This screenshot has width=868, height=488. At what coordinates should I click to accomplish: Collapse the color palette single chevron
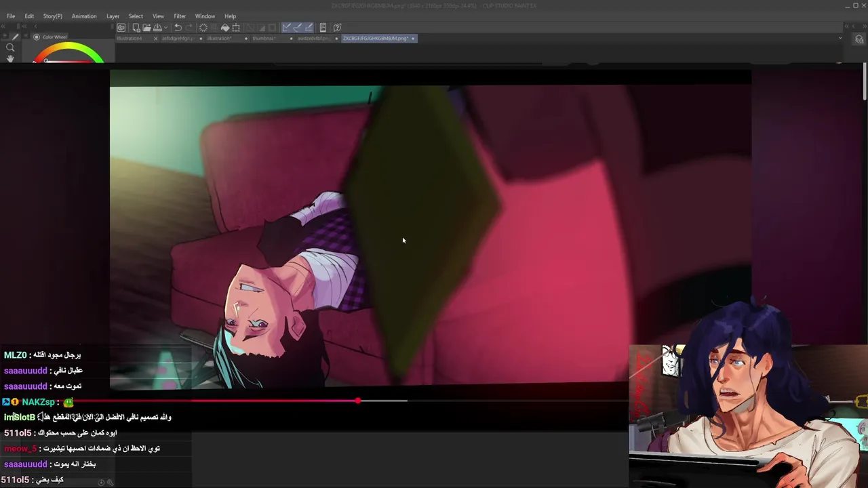point(36,27)
